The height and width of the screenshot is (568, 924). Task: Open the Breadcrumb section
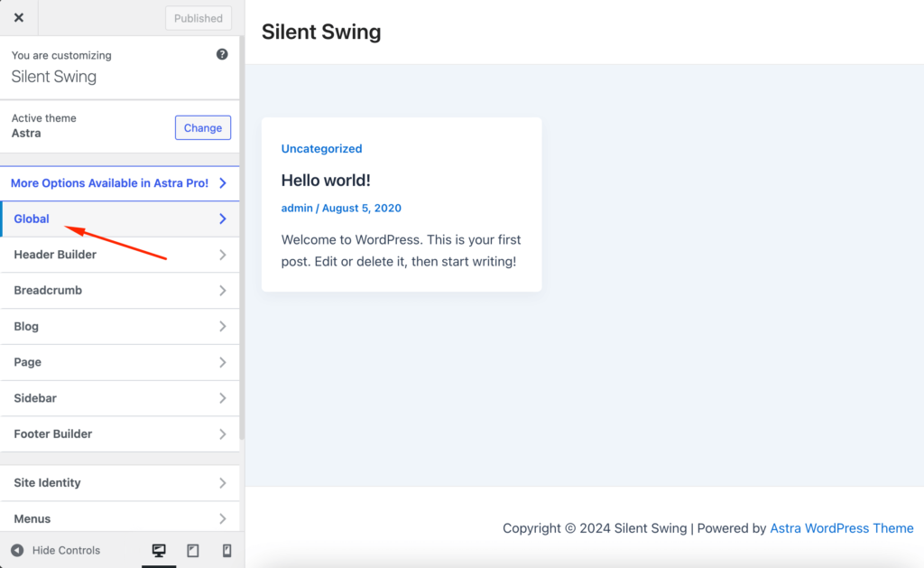click(120, 290)
